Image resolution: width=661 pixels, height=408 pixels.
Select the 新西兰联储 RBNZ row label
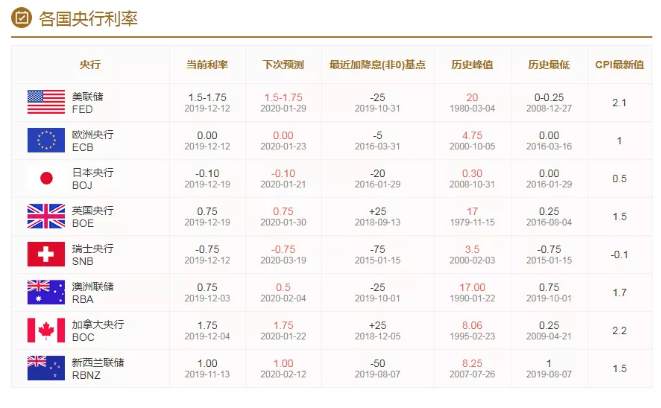(x=98, y=368)
